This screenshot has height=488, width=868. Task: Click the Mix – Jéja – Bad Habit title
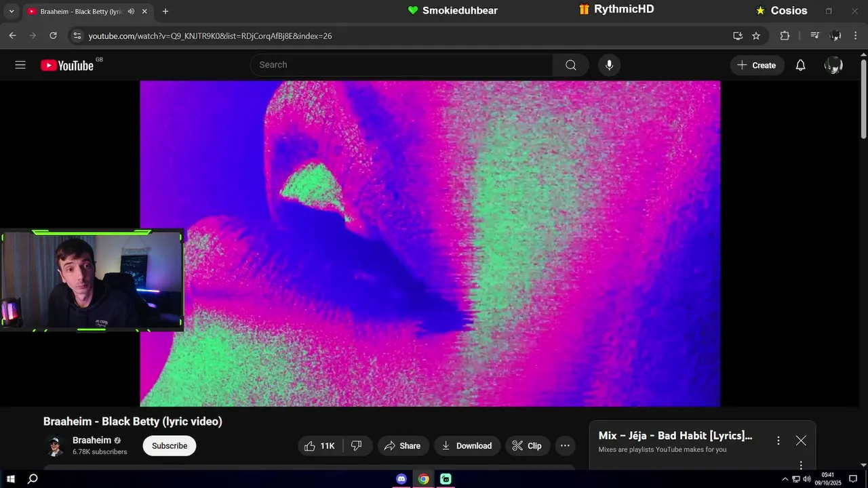(675, 436)
